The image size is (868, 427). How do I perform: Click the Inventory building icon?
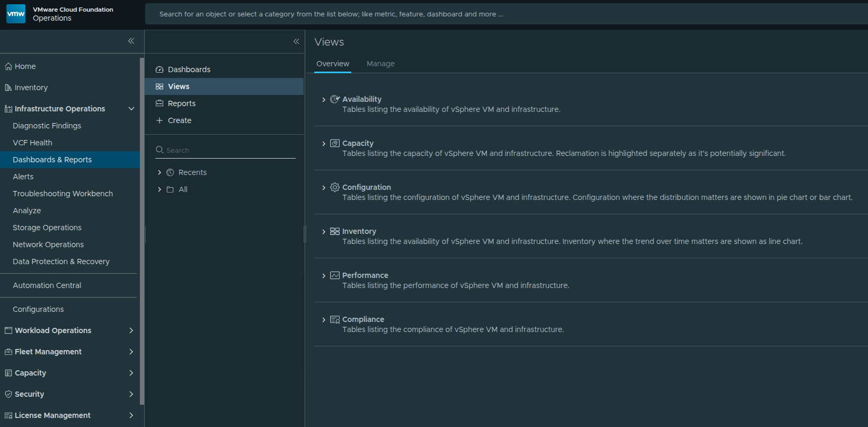pyautogui.click(x=8, y=88)
